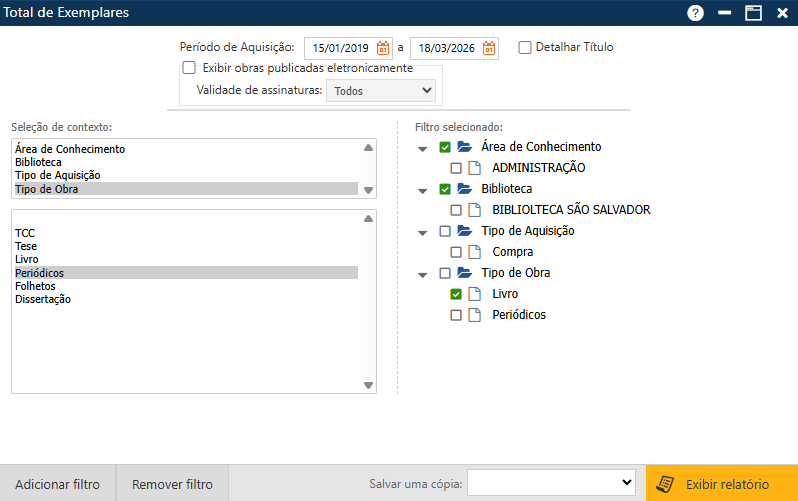The height and width of the screenshot is (501, 798).
Task: Click the start date input field
Action: 340,48
